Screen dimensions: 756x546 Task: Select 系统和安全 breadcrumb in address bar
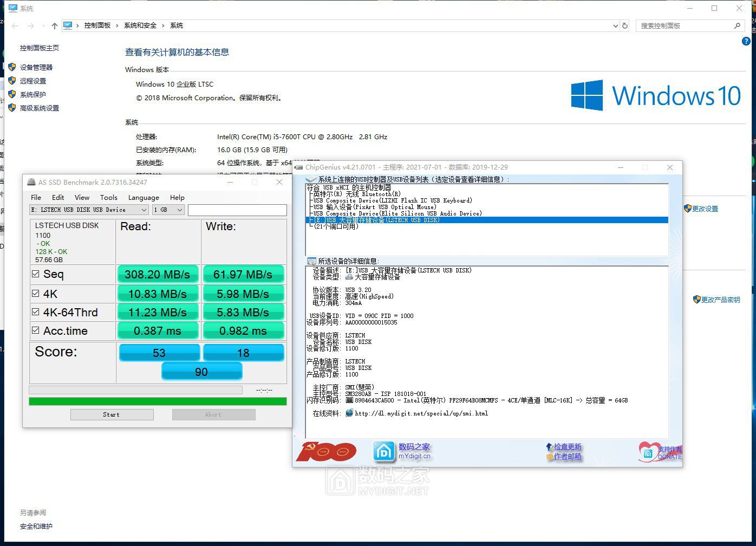coord(140,25)
